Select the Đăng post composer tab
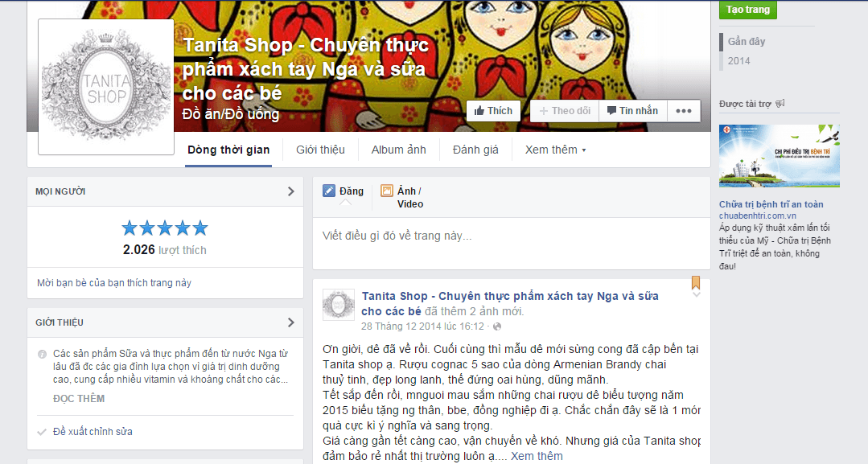 coord(343,191)
